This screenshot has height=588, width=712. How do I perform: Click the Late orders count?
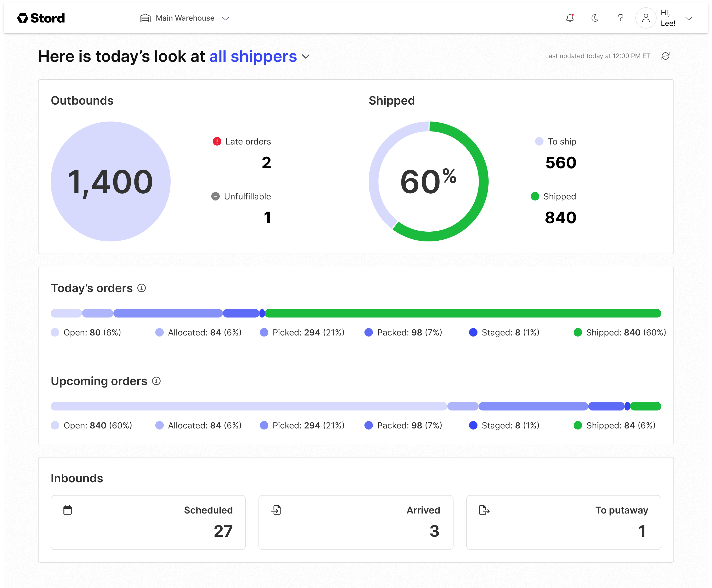[266, 163]
